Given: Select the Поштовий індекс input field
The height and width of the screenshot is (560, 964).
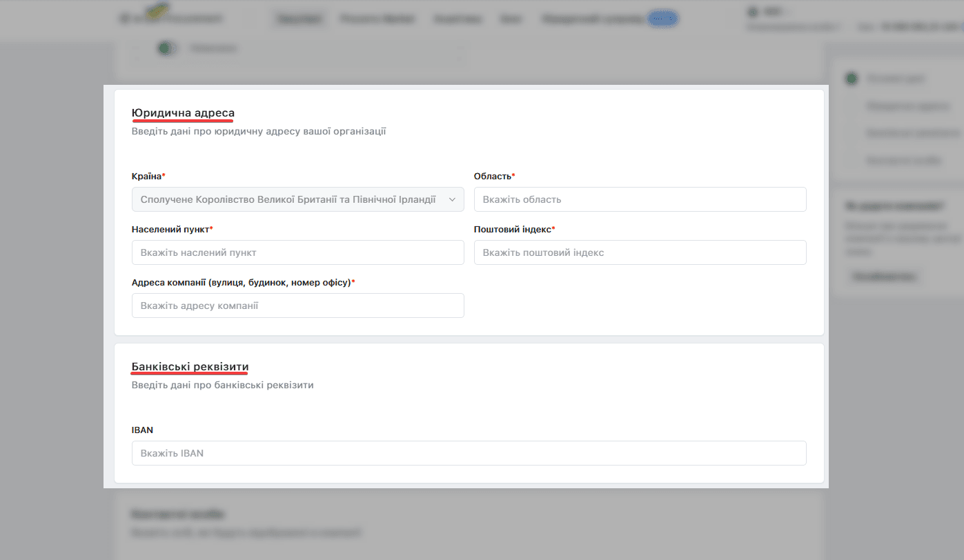Looking at the screenshot, I should [640, 252].
